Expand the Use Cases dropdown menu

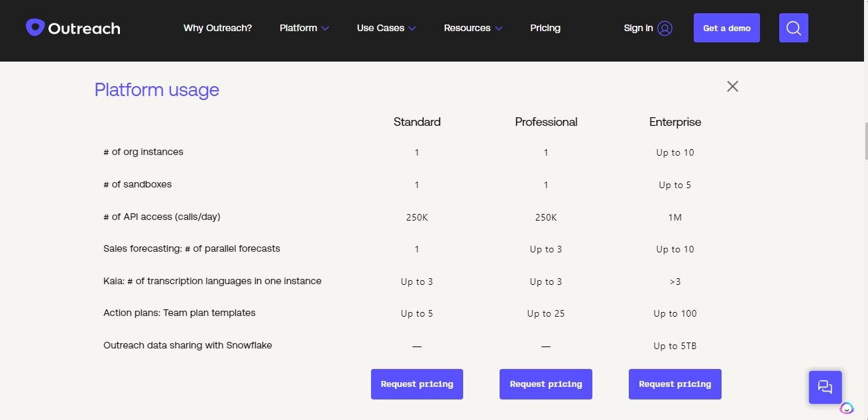coord(386,28)
